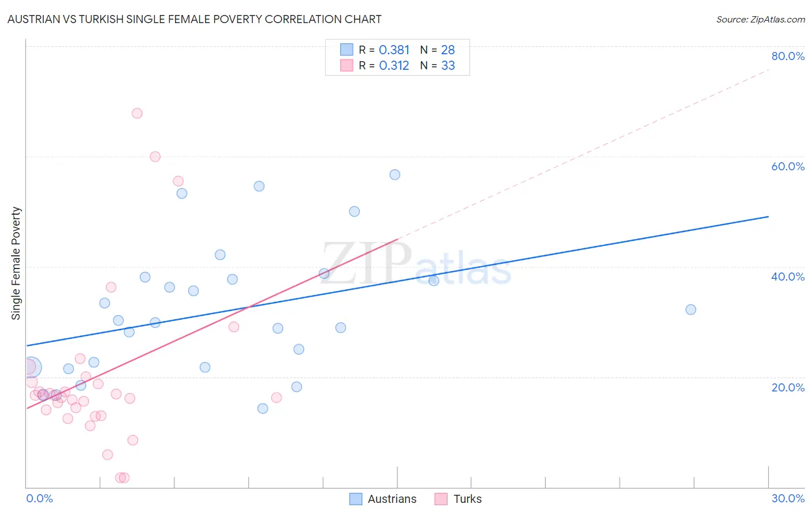Click the R value 0.381 in legend

click(394, 50)
